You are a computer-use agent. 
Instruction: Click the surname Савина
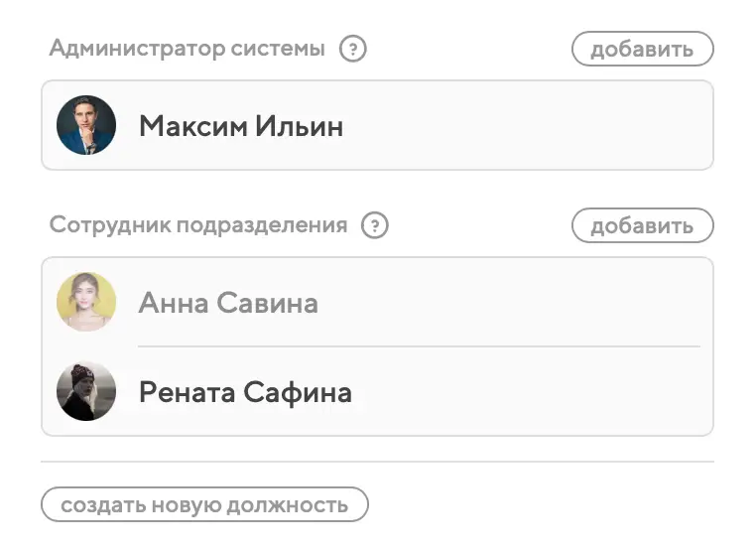click(x=267, y=303)
